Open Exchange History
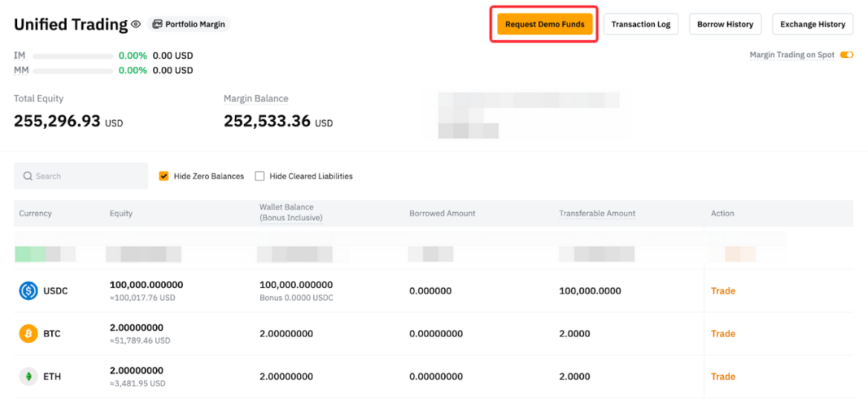 pyautogui.click(x=812, y=25)
